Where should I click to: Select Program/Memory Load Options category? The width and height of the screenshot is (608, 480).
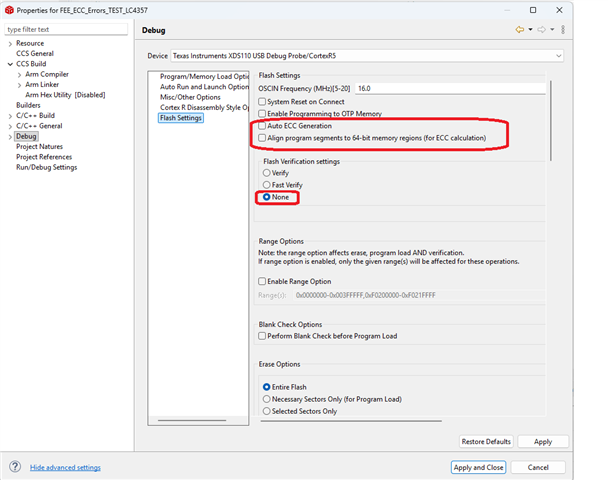coord(204,77)
